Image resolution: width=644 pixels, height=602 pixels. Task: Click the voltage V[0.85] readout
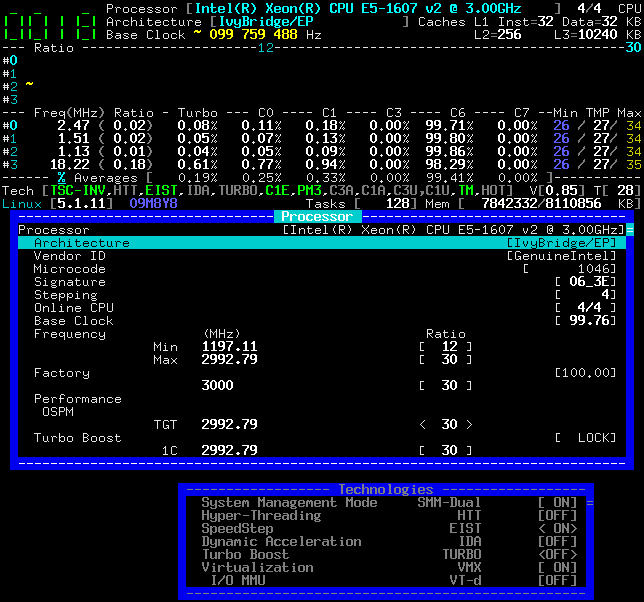coord(557,191)
